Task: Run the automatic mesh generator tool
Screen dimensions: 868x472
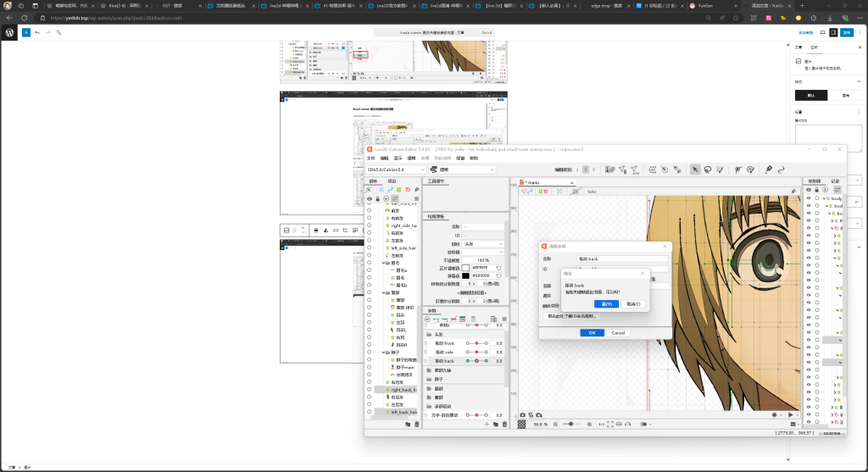Action: pyautogui.click(x=635, y=169)
